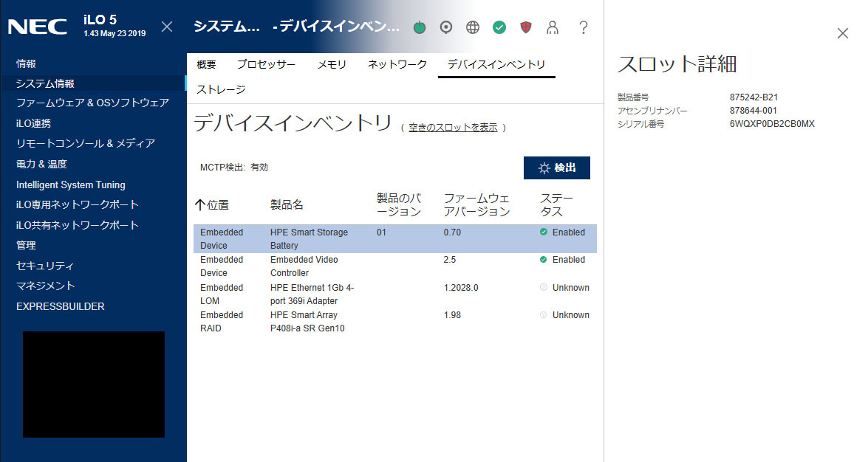Click Enabled status icon for Smart Storage Battery
868x462 pixels.
coord(544,232)
